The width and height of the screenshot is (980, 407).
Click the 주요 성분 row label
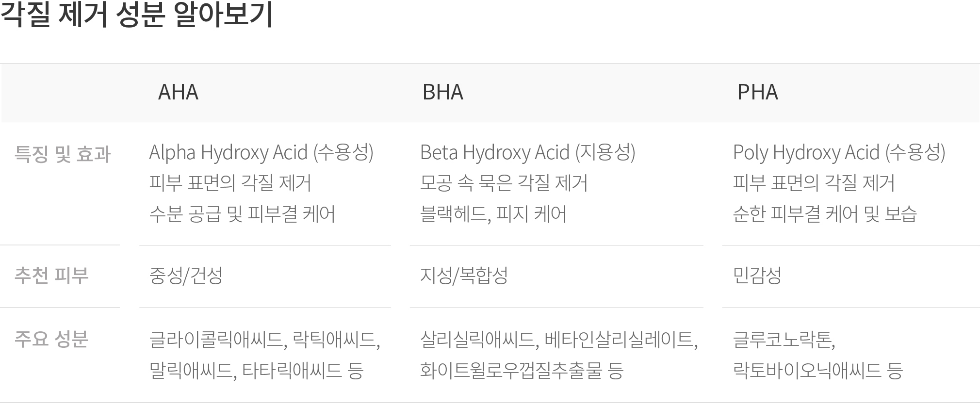click(51, 339)
